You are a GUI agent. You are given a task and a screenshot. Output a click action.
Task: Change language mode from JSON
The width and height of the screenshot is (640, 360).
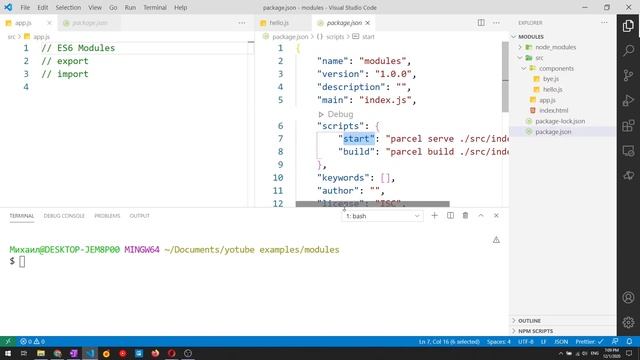click(561, 341)
